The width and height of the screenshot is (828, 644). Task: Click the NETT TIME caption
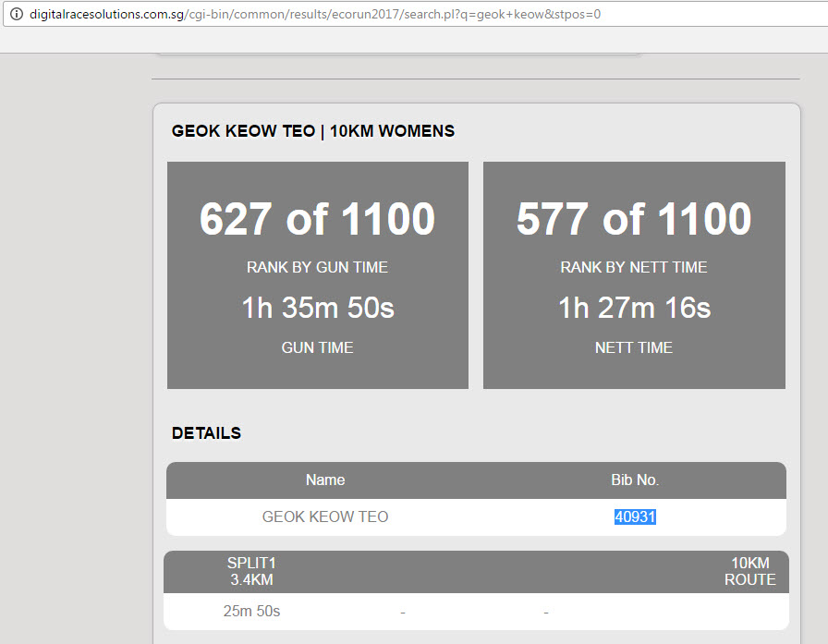coord(633,347)
